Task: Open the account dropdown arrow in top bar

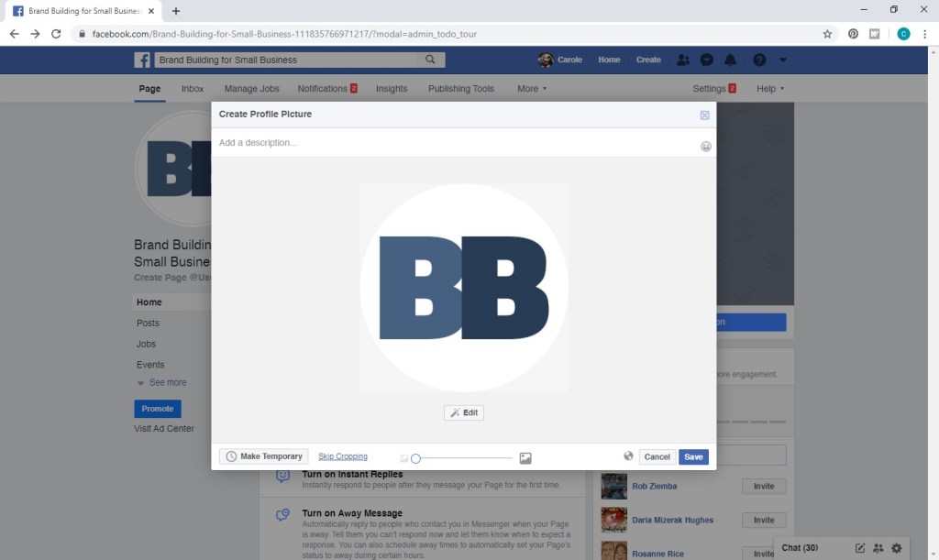Action: click(x=783, y=60)
